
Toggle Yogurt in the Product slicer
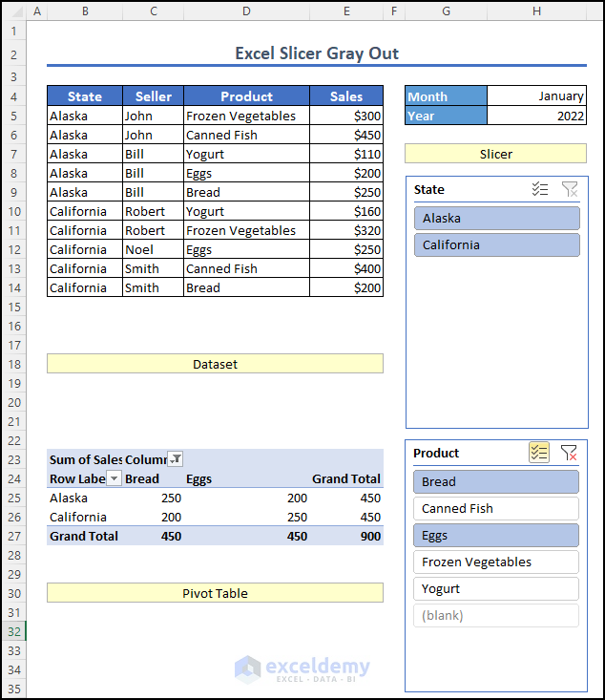pos(496,589)
